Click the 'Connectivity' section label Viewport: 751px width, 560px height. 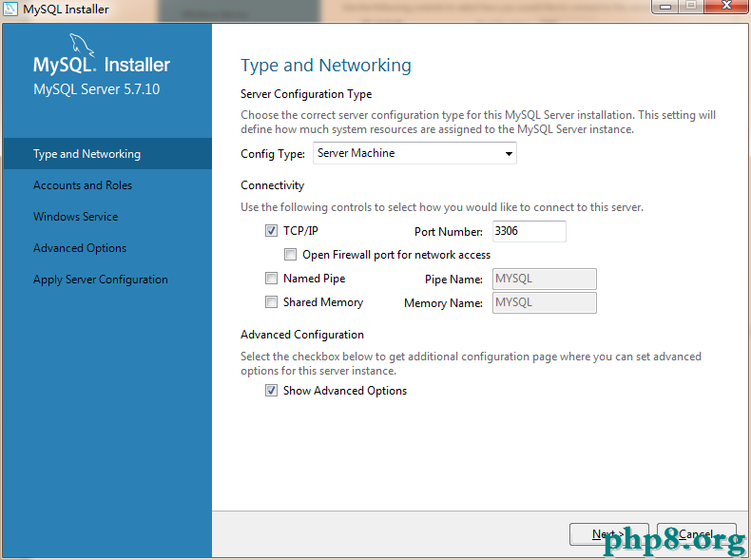click(272, 185)
